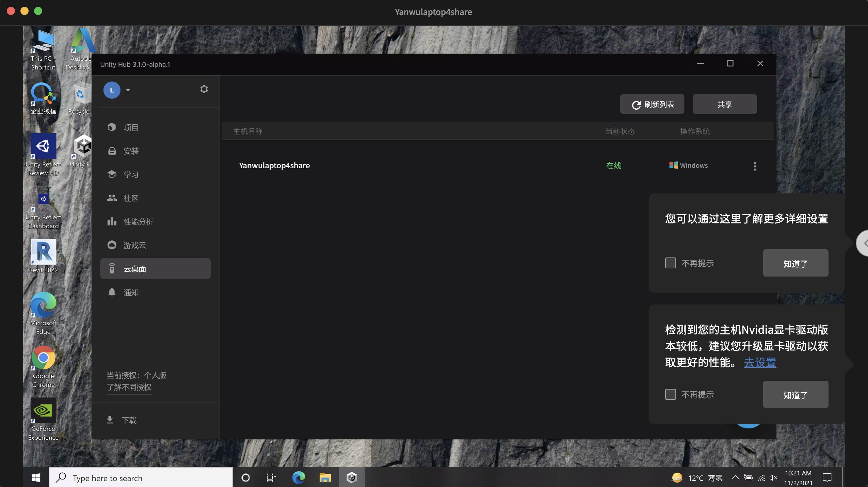Viewport: 868px width, 487px height.
Task: Open the 去设置 link in Nvidia warning
Action: 760,363
